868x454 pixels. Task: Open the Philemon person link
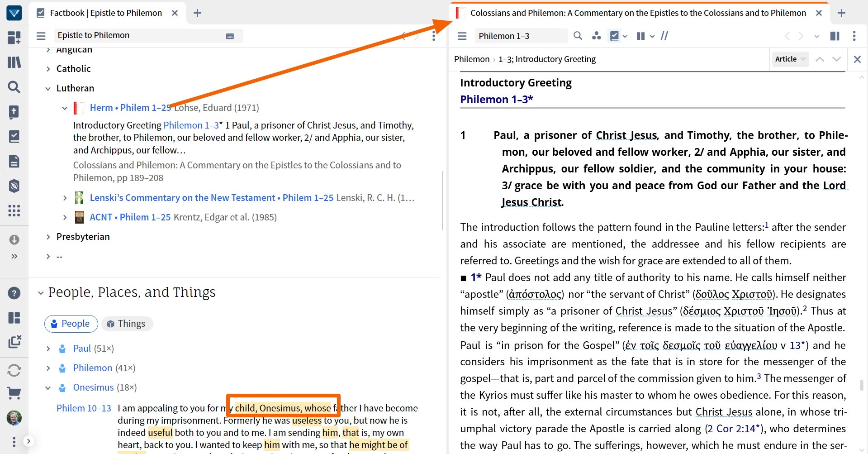point(92,368)
